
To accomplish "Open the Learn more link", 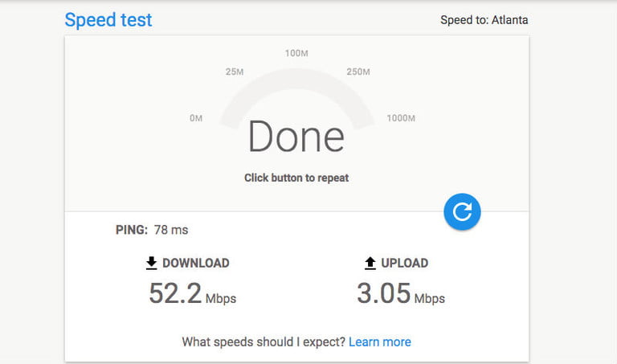I will tap(380, 342).
